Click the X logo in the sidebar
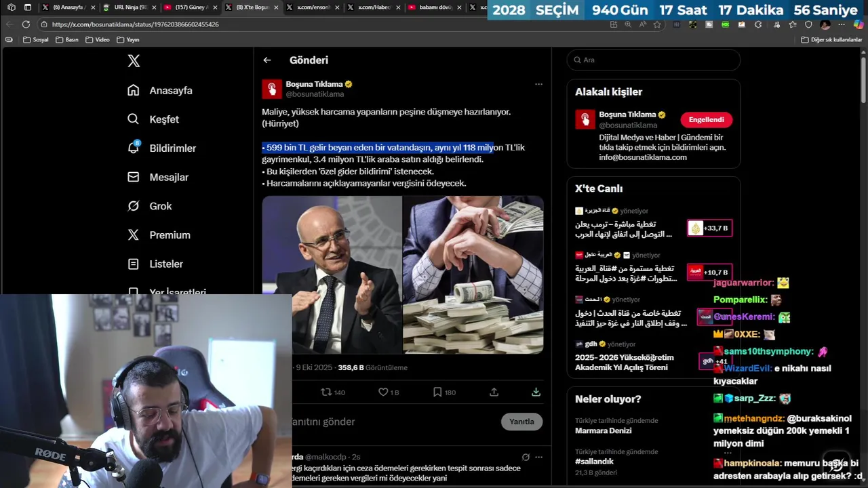This screenshot has height=488, width=868. point(134,61)
